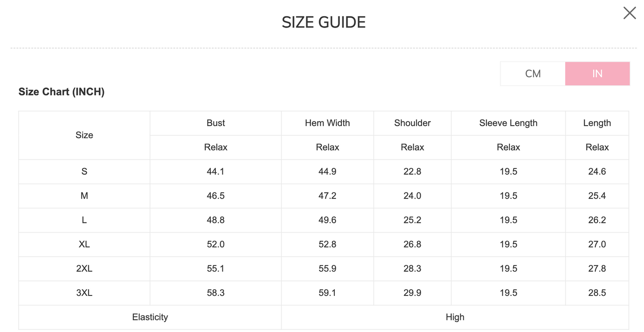Click the High elasticity value cell

pos(455,317)
